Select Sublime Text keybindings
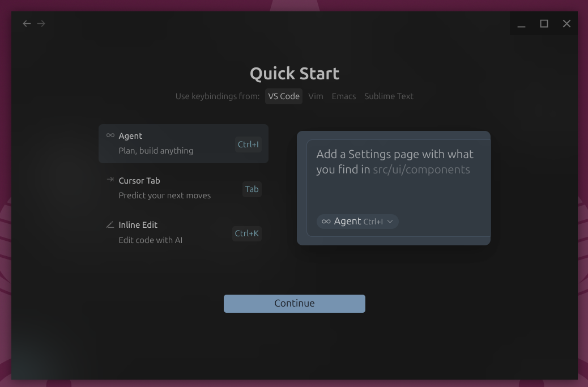 point(389,96)
